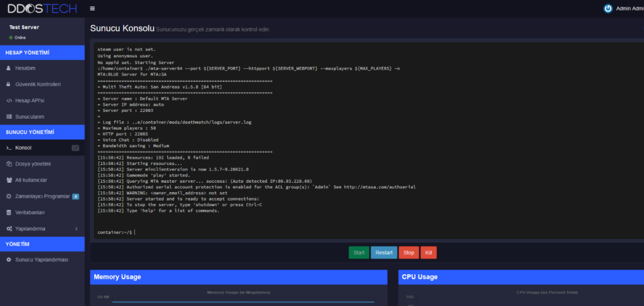Click the DDOSTECH logo

tap(42, 9)
